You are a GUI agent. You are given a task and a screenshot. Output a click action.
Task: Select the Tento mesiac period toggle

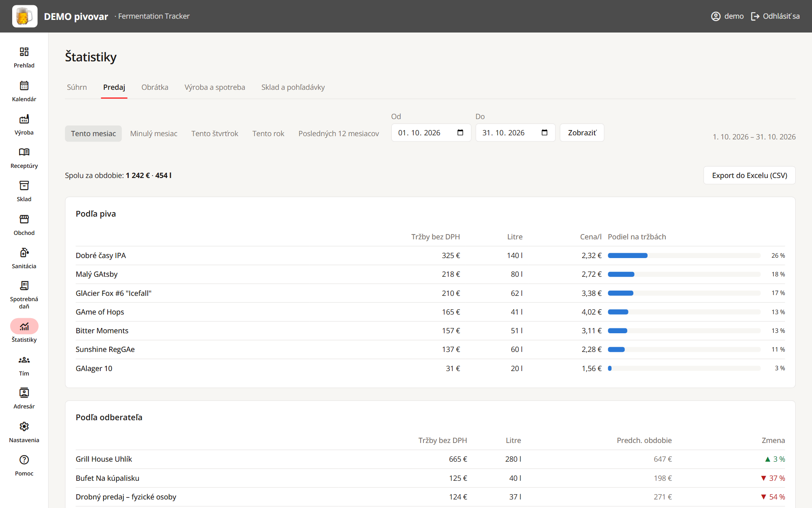(x=93, y=133)
